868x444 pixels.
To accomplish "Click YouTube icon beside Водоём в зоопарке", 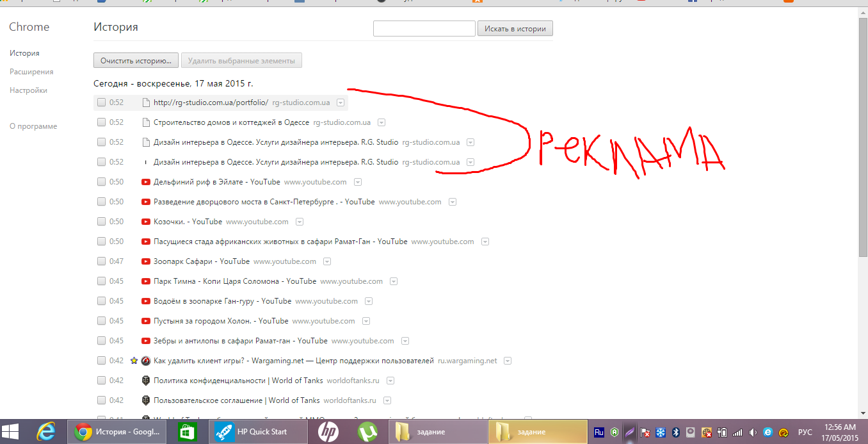I will pos(146,301).
